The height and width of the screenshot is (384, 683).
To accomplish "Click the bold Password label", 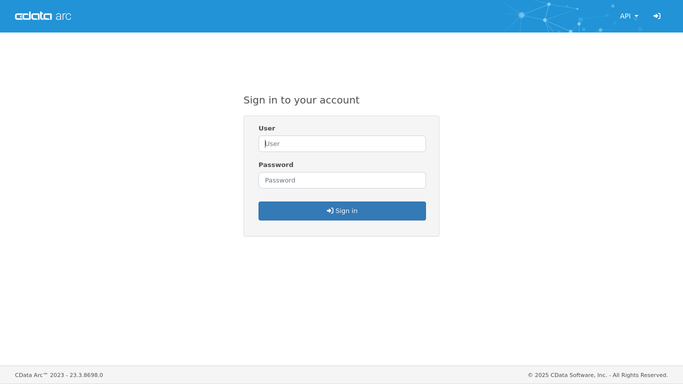I will point(276,165).
